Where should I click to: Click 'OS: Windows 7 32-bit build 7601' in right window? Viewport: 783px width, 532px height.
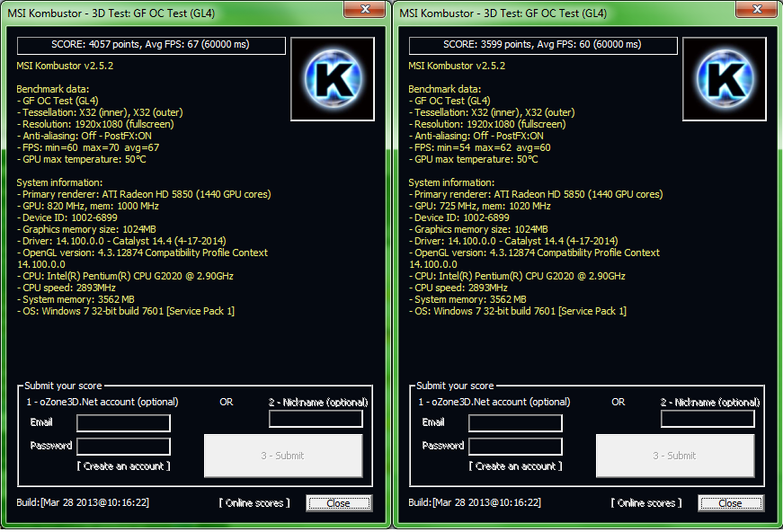coord(485,312)
